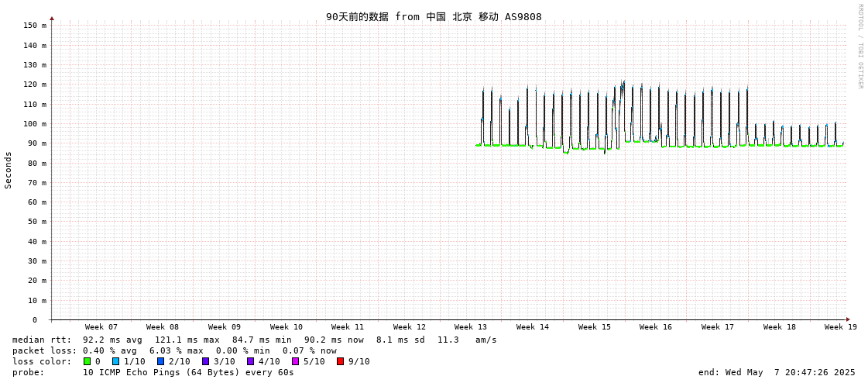The image size is (868, 383).
Task: Click the 150 m y-axis value
Action: click(x=36, y=26)
